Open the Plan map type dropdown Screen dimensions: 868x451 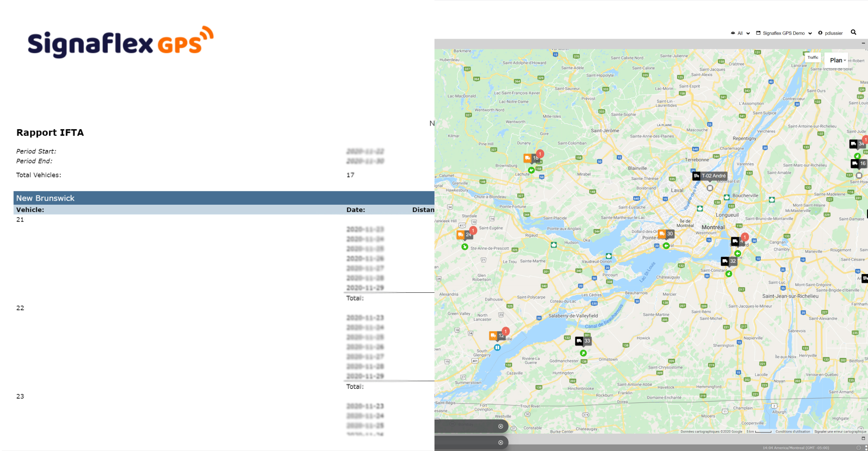837,60
